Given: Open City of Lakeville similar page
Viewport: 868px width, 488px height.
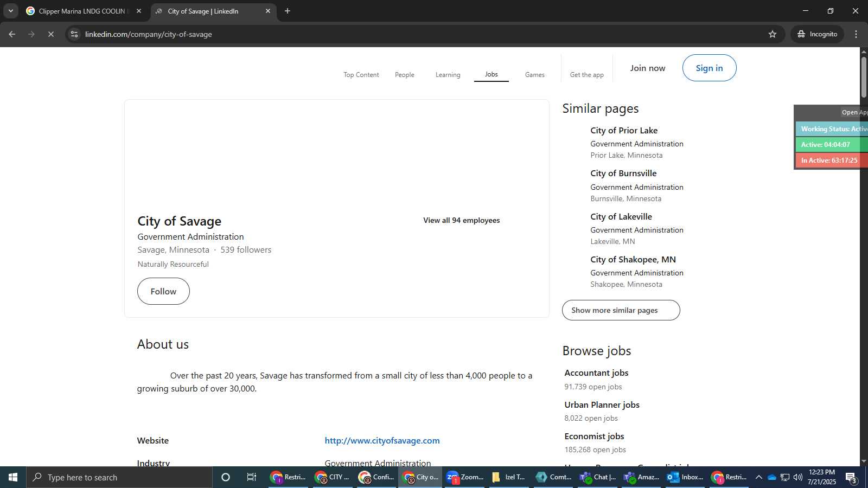Looking at the screenshot, I should point(621,217).
